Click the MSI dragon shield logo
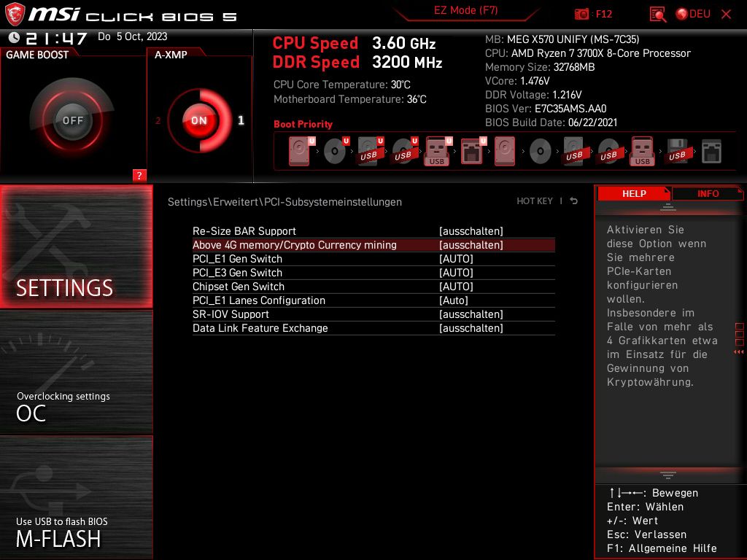 pyautogui.click(x=15, y=15)
